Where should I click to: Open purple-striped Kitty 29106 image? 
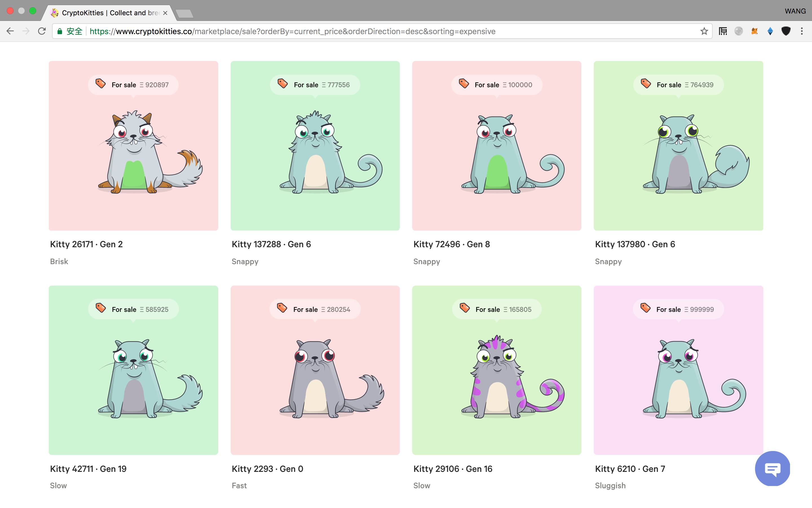tap(513, 376)
